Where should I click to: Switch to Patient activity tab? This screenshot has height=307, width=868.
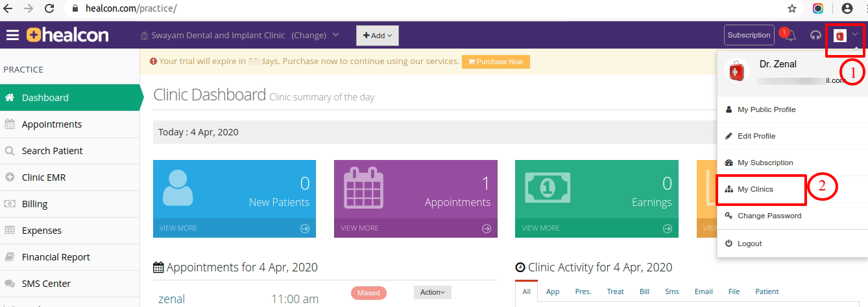point(767,292)
